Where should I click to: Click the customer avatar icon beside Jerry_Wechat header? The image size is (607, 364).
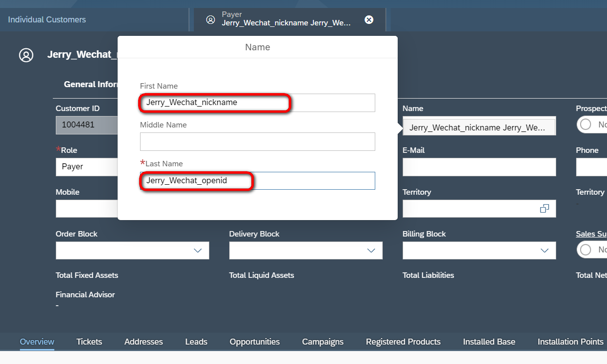(x=26, y=55)
